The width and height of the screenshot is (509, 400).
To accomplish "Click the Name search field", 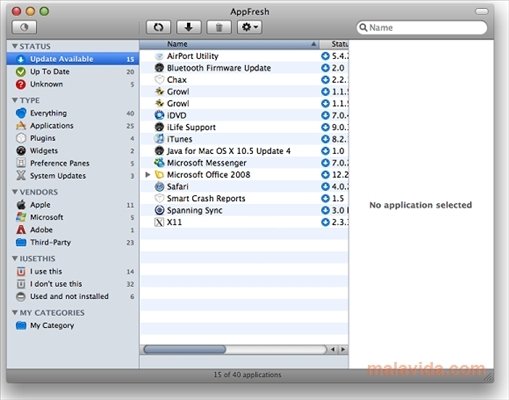I will (x=422, y=28).
